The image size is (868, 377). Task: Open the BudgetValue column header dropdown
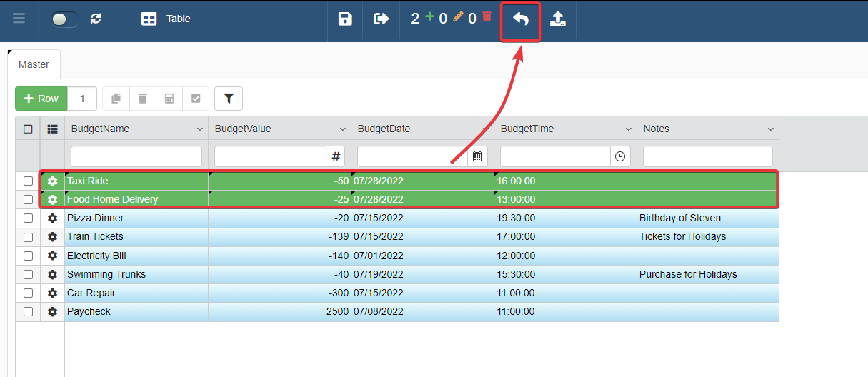tap(342, 129)
